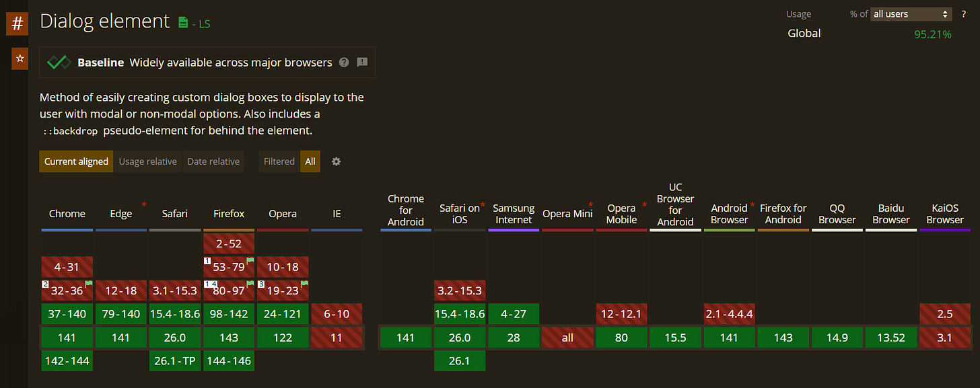
Task: Select Edge versions 12-18 cell
Action: (x=121, y=290)
